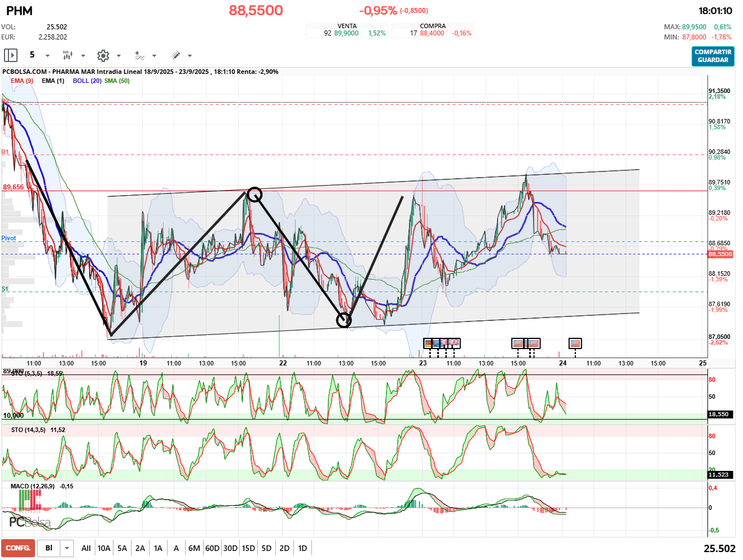743x560 pixels.
Task: Toggle the EMA (9) indicator label
Action: pyautogui.click(x=22, y=81)
